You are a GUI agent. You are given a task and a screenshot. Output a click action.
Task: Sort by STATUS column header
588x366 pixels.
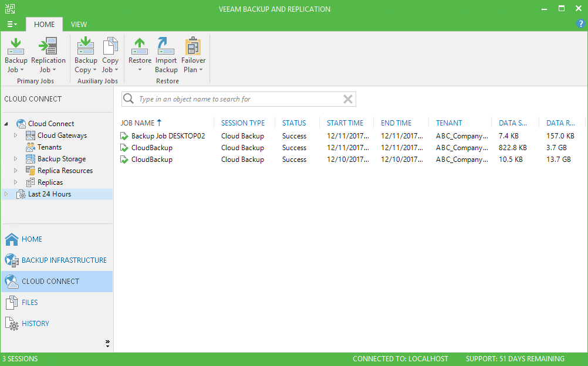point(294,123)
